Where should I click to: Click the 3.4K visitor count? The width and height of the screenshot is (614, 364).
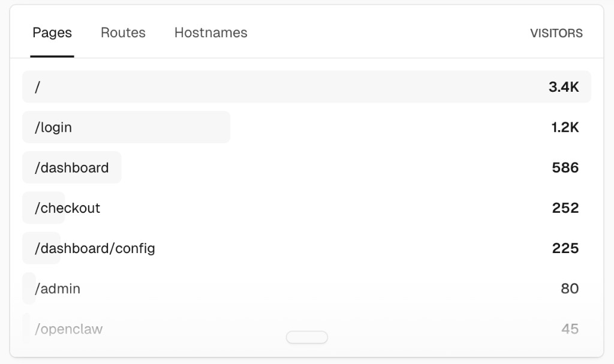(564, 86)
